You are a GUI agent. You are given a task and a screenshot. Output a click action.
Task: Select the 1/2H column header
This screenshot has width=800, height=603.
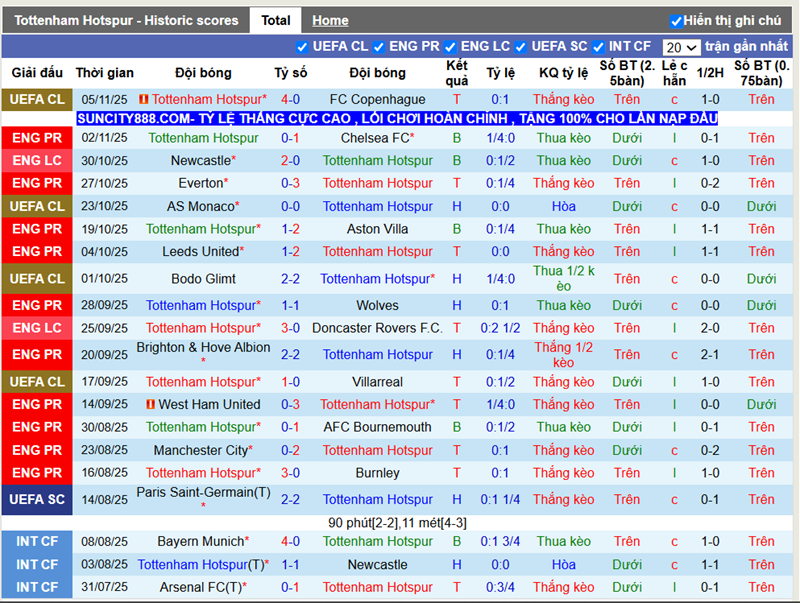(710, 73)
